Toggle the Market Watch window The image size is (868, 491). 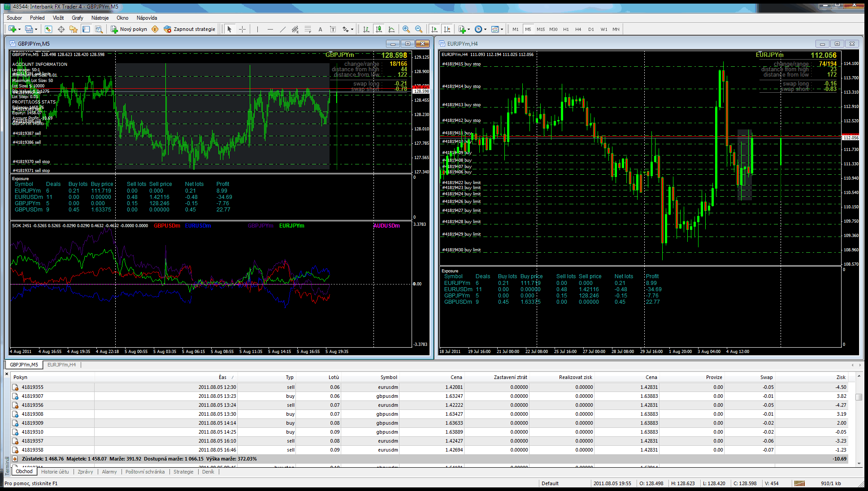[48, 29]
